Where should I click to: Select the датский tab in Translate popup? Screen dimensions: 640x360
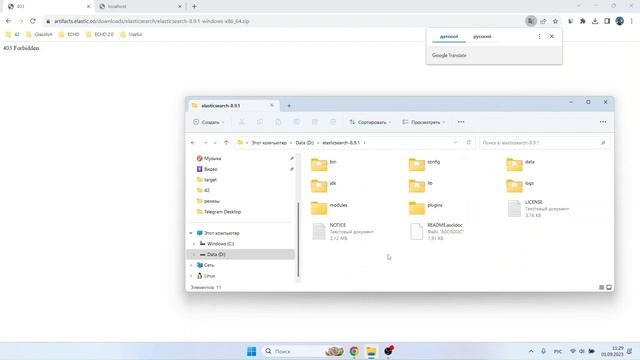coord(449,37)
